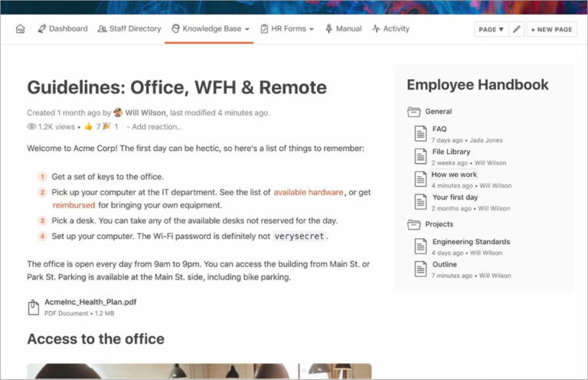Screen dimensions: 588x380
Task: Click the File Library document icon
Action: 420,156
